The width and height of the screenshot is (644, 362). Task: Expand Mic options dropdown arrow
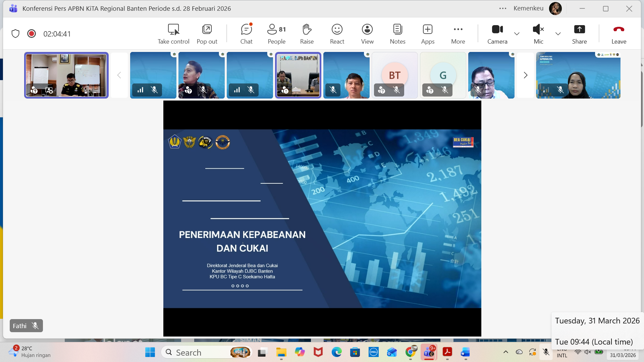point(558,34)
